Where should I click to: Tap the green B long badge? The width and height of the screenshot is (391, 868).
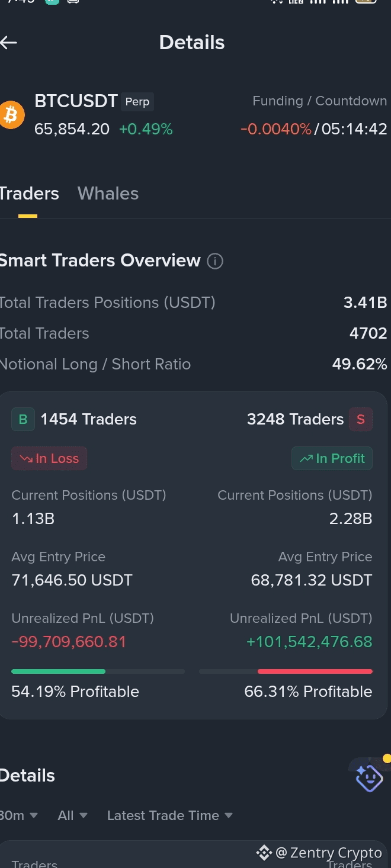[x=23, y=419]
